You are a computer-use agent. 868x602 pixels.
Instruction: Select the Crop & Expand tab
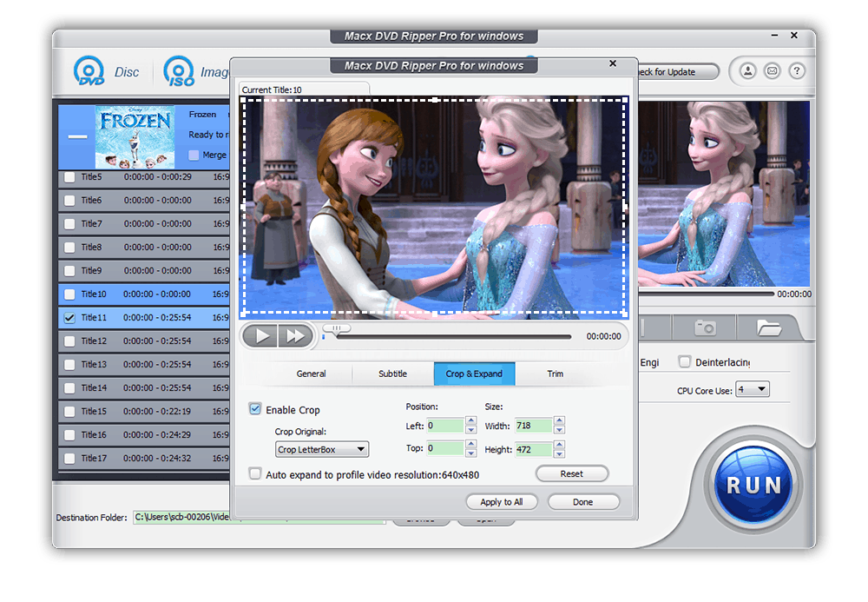click(475, 374)
